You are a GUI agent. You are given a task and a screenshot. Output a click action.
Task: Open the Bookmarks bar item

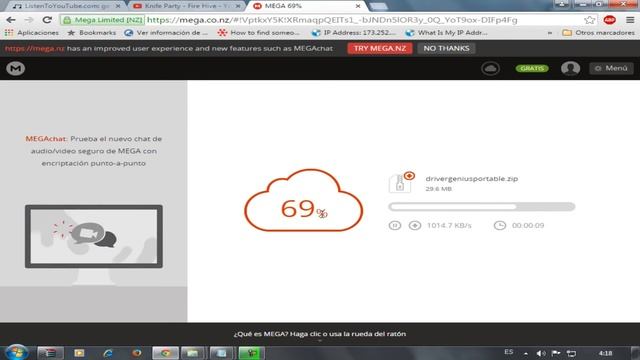[92, 33]
